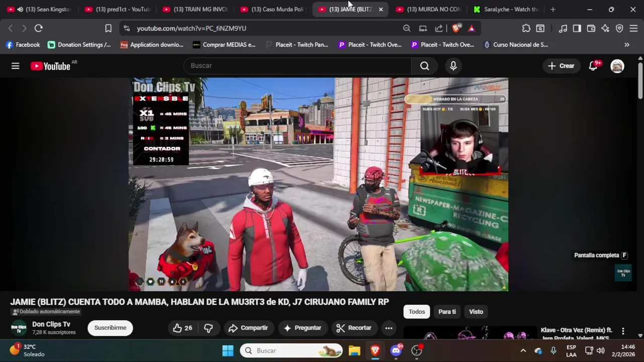644x362 pixels.
Task: Open the Comprar MEDIAS bookmark
Action: (224, 45)
